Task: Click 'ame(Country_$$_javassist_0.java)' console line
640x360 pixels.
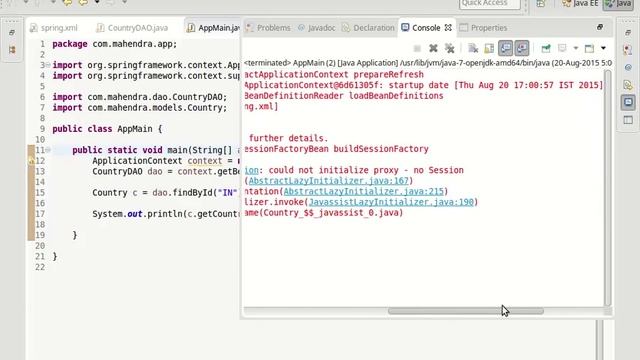Action: coord(324,213)
